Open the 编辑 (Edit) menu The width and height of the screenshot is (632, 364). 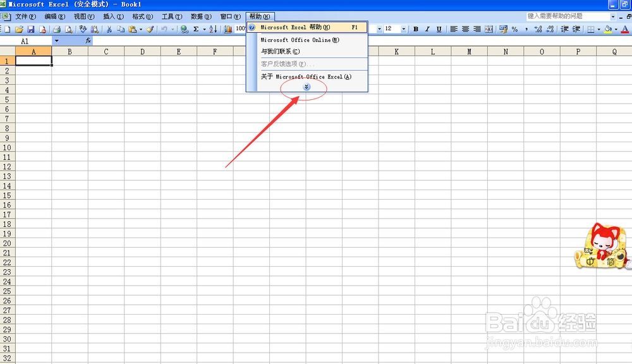[x=55, y=16]
